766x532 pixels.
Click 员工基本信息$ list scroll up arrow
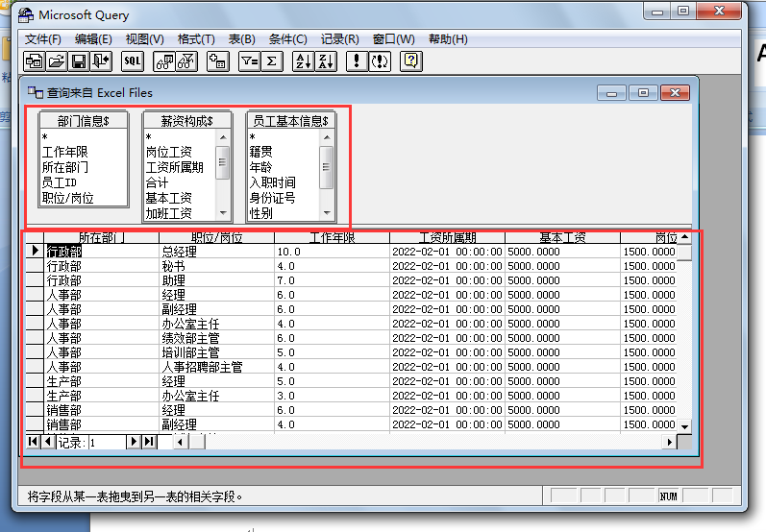click(327, 137)
